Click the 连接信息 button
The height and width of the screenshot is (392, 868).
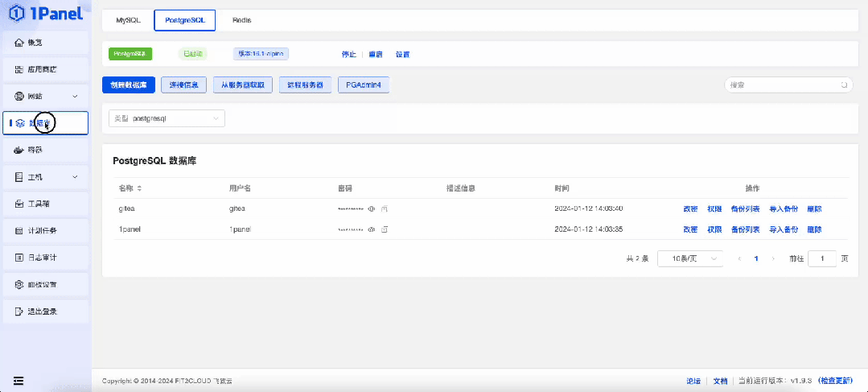(x=183, y=85)
